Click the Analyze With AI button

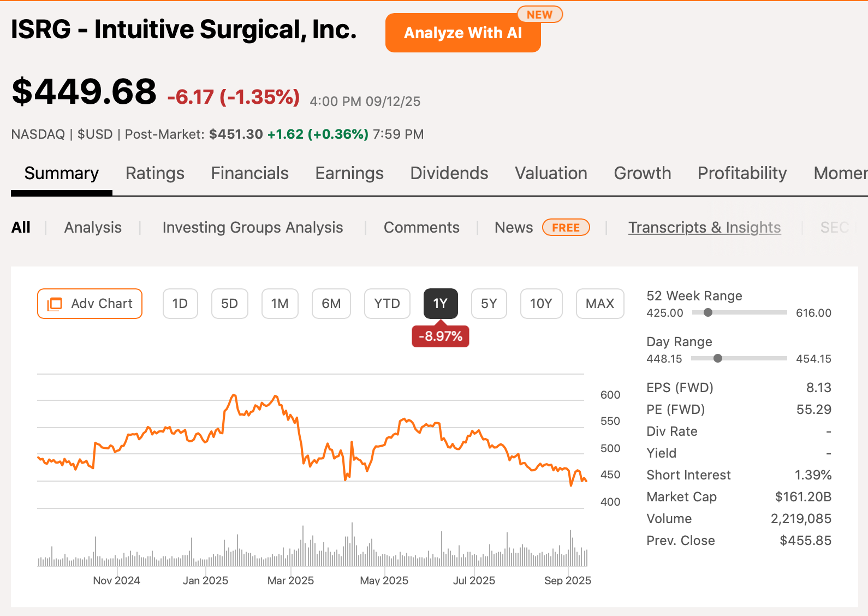coord(462,33)
